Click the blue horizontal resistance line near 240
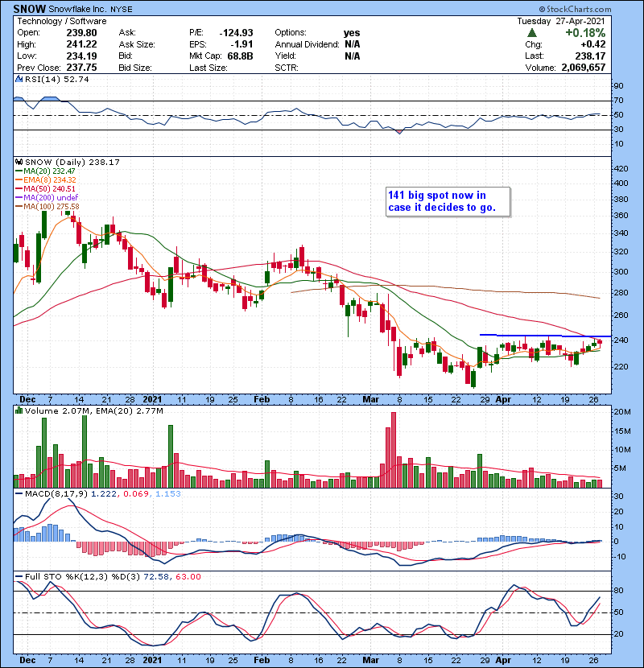The height and width of the screenshot is (668, 644). 545,336
